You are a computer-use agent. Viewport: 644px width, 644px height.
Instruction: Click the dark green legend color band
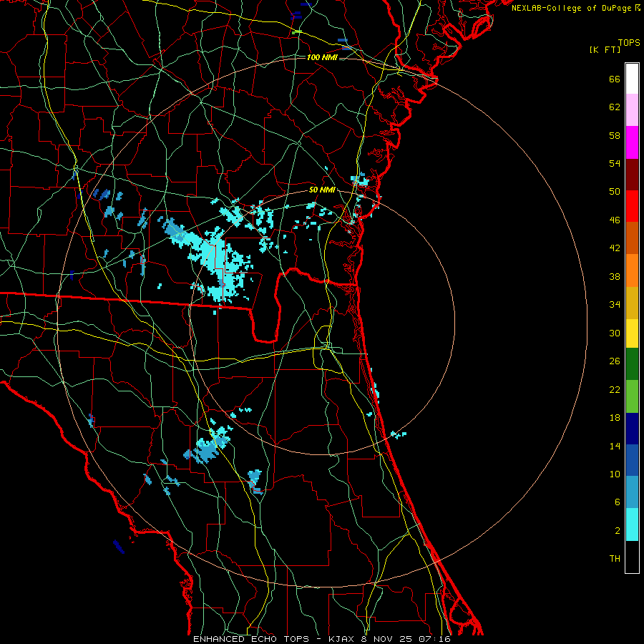(x=632, y=364)
